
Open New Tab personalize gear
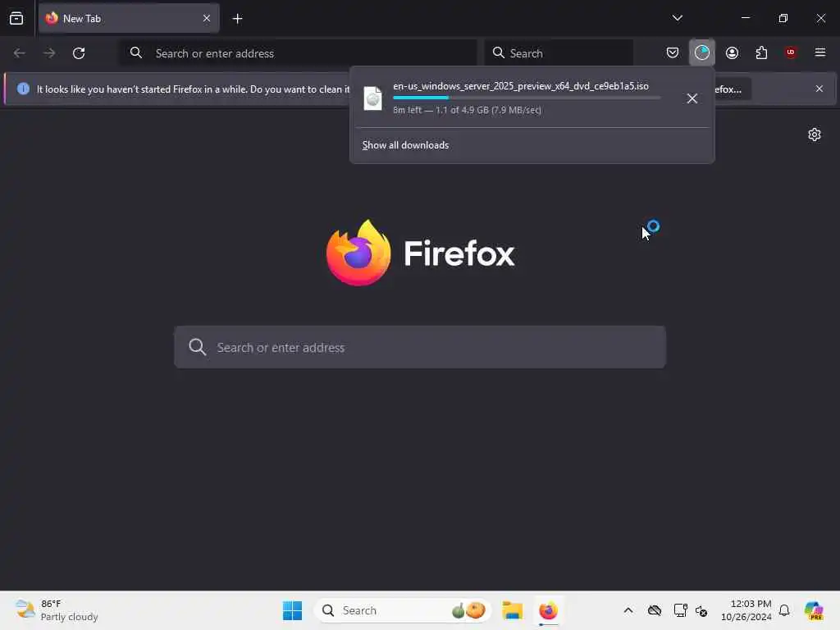pos(815,135)
